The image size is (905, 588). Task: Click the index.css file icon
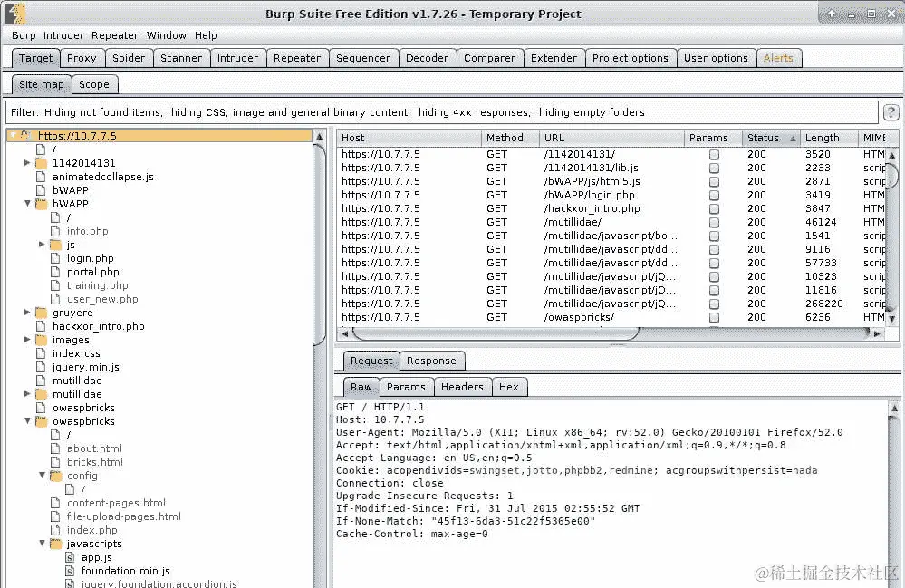point(41,353)
